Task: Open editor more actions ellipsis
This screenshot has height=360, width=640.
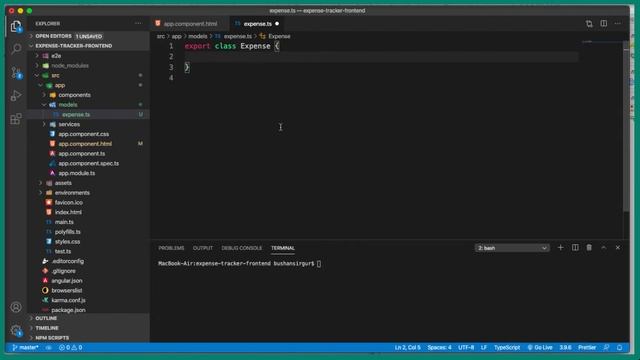Action: tap(618, 24)
